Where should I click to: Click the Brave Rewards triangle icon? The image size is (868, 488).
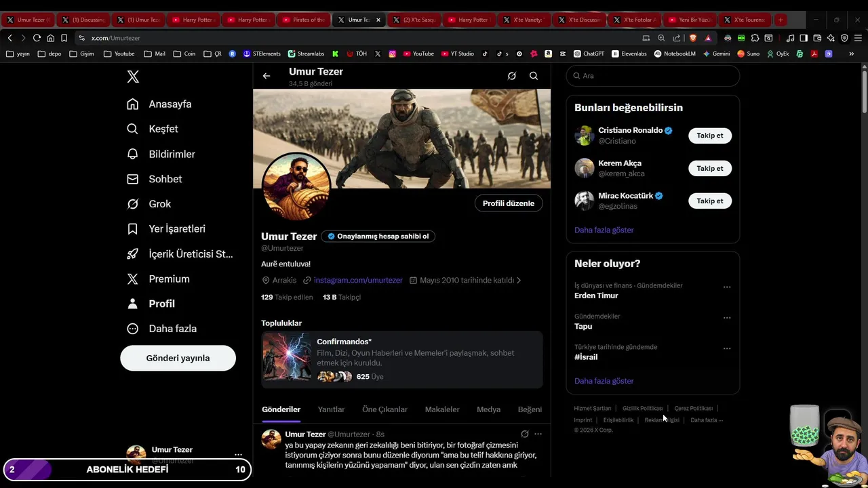click(x=708, y=38)
